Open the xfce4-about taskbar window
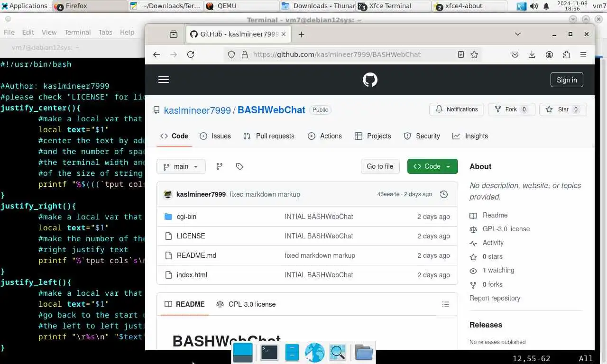 click(469, 6)
